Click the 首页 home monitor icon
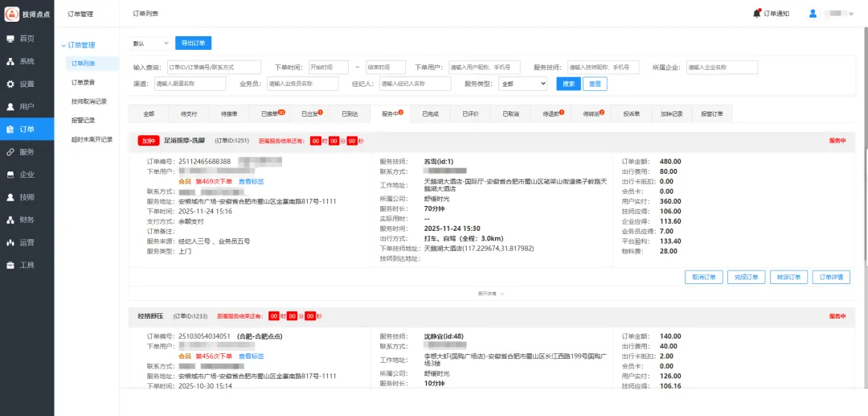This screenshot has width=868, height=416. click(x=10, y=39)
